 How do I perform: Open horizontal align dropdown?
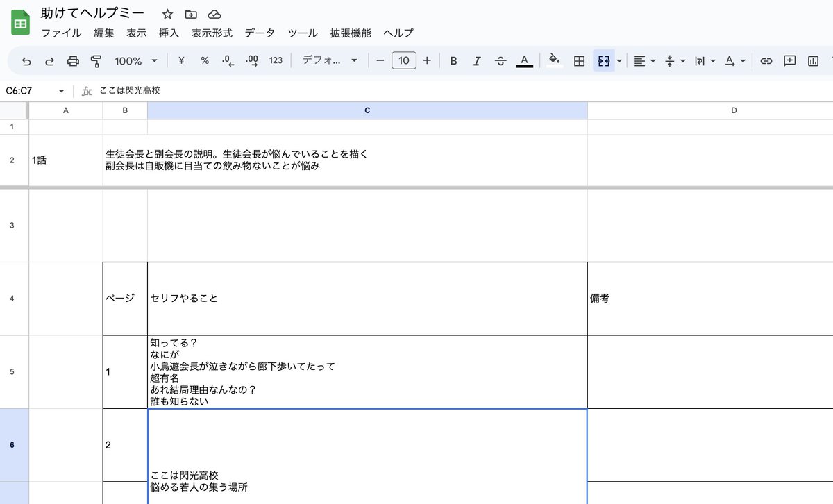644,61
